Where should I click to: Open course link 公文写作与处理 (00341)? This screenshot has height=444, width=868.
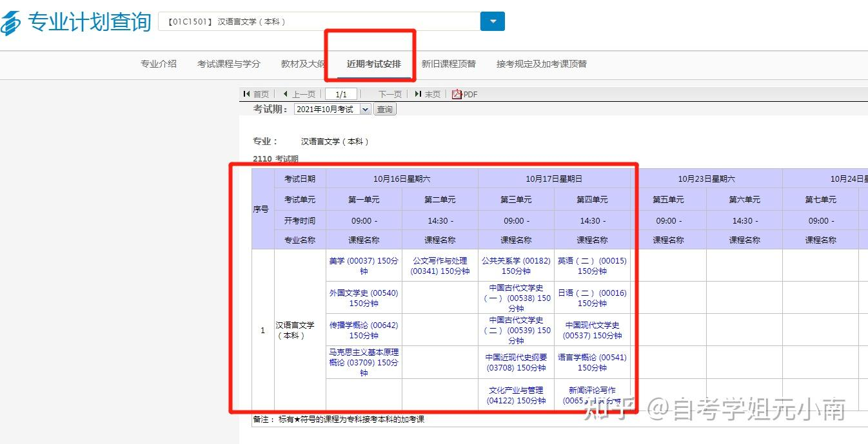pos(440,265)
